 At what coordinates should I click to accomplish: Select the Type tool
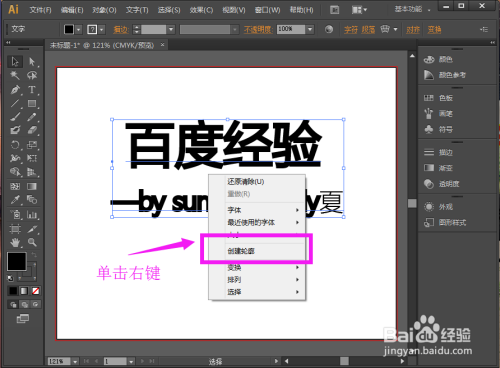[32, 90]
